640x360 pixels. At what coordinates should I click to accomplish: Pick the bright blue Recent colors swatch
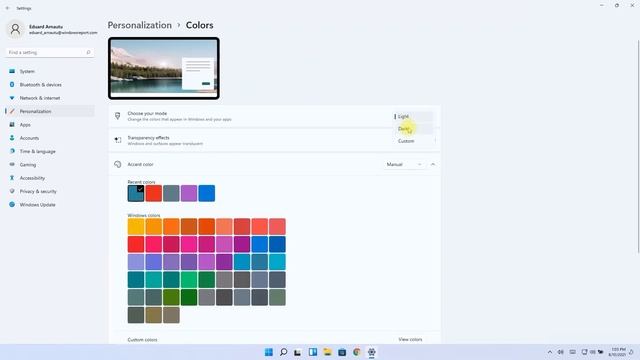(x=207, y=193)
